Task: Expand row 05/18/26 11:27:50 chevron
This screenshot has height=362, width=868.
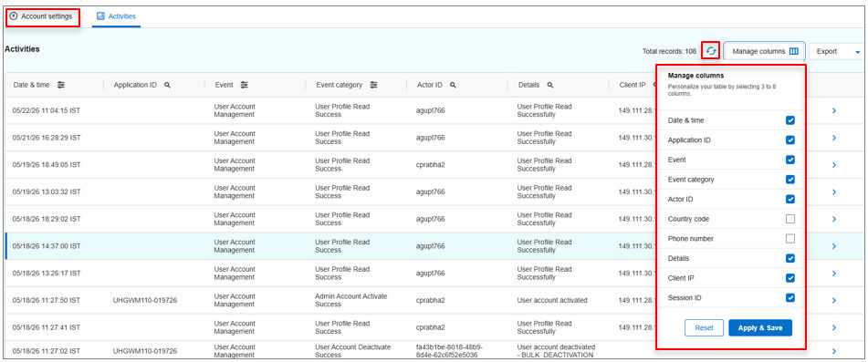Action: 833,301
